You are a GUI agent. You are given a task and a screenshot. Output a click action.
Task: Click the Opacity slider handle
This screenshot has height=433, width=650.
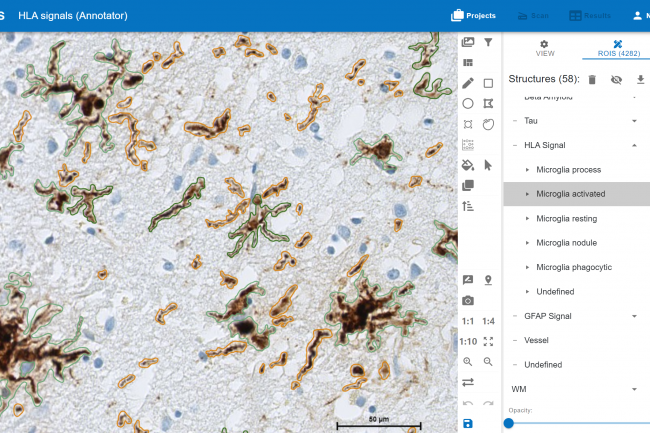coord(509,423)
